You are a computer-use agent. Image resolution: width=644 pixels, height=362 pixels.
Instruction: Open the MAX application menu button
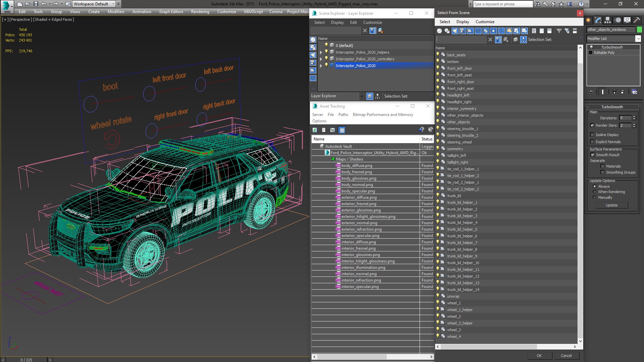(x=7, y=7)
